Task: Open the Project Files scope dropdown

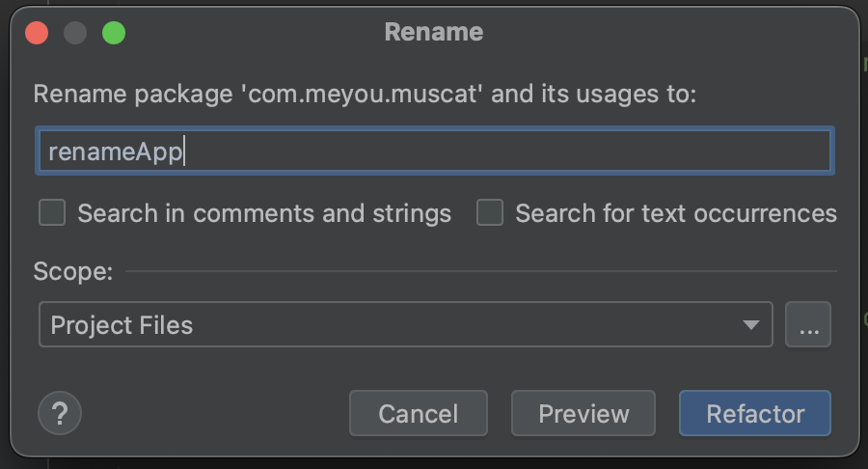Action: [x=405, y=325]
